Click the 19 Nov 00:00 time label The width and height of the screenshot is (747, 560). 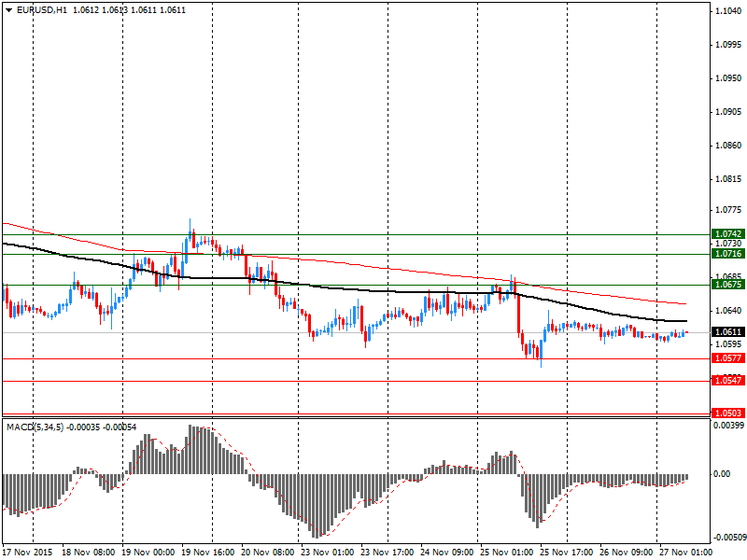click(x=148, y=553)
